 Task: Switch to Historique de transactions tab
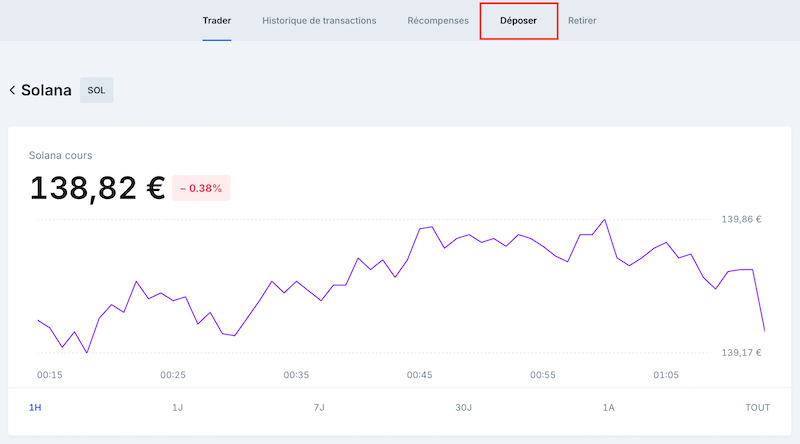[319, 20]
